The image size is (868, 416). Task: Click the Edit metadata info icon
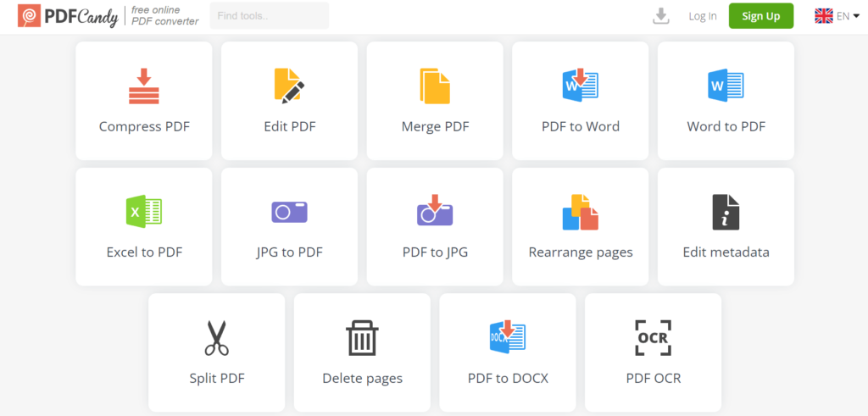(x=726, y=212)
